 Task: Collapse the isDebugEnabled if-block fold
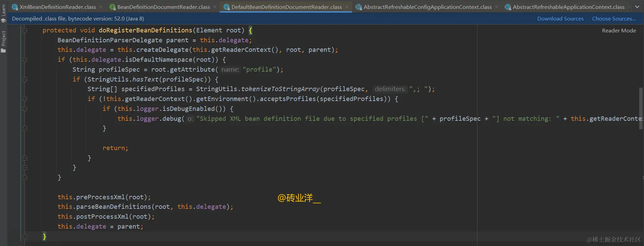25,109
